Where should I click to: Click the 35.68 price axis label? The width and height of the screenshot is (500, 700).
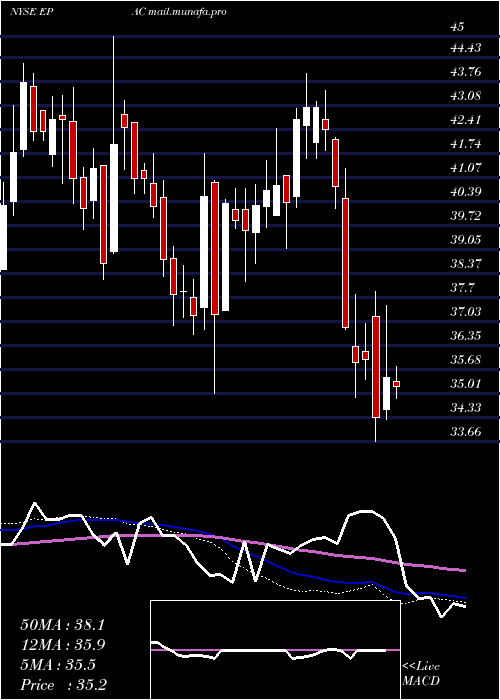tap(466, 360)
